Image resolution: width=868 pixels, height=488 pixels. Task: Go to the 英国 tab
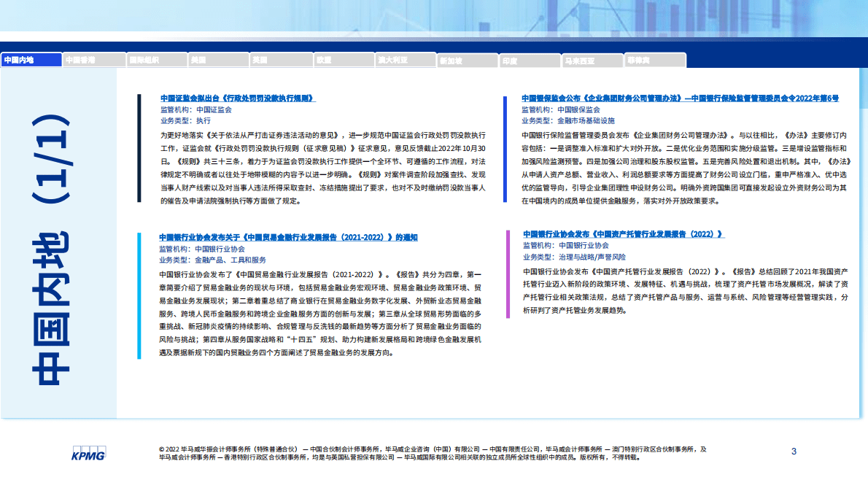(x=280, y=60)
